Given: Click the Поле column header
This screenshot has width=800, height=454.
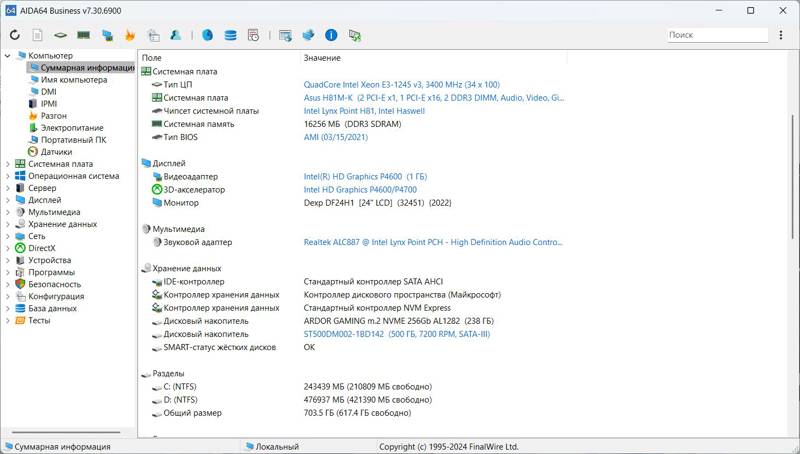Looking at the screenshot, I should tap(152, 58).
